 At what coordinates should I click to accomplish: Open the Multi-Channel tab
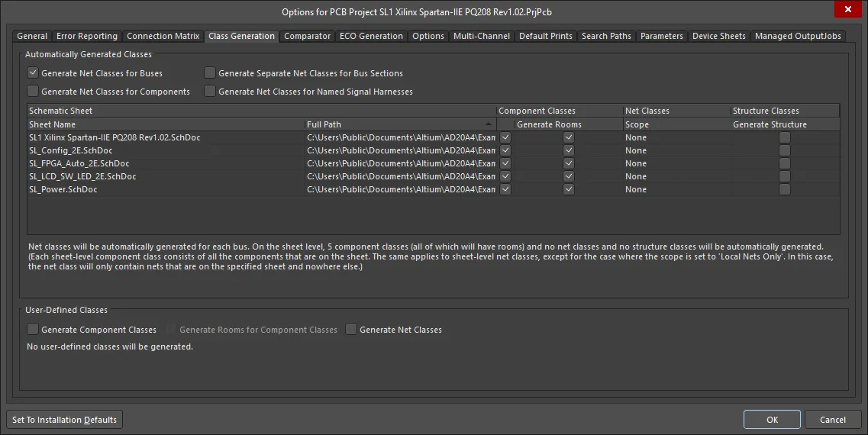(482, 36)
